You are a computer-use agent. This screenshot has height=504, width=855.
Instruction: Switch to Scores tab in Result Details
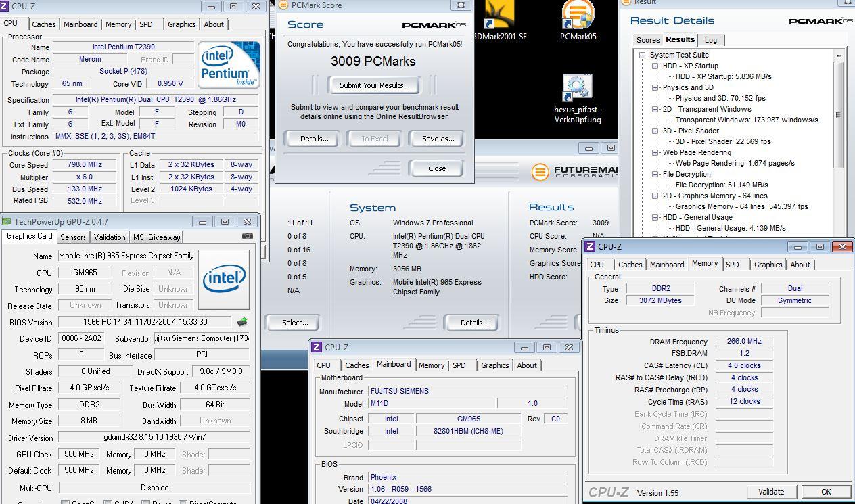[647, 40]
